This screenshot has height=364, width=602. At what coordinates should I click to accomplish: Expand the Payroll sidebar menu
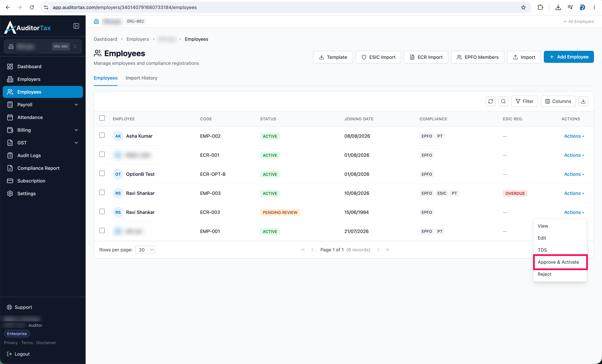coord(43,104)
